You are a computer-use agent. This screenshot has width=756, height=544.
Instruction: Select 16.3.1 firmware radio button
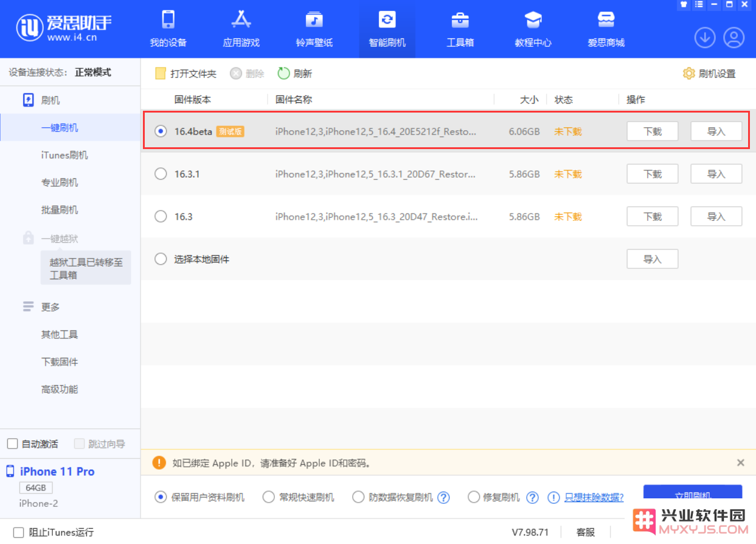[x=161, y=174]
